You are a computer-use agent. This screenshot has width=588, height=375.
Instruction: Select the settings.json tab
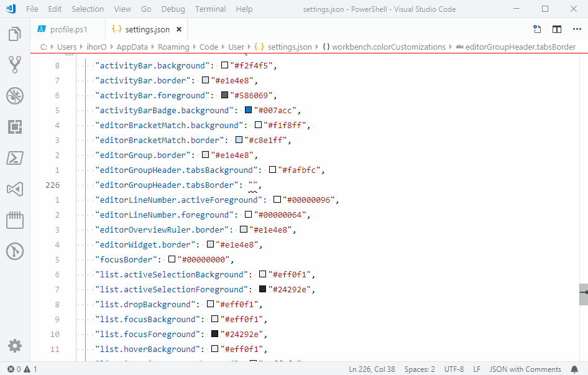pos(146,29)
